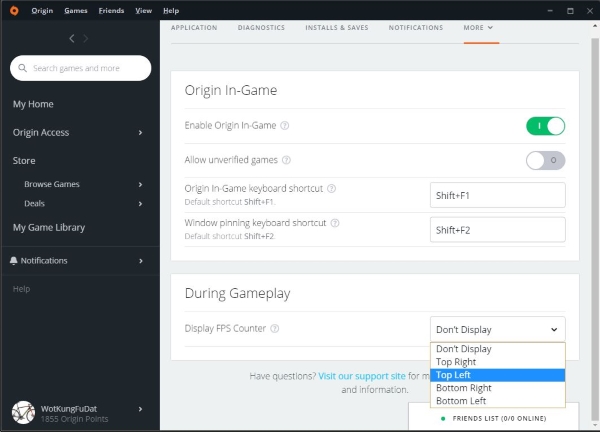This screenshot has height=432, width=600.
Task: Open help for Enable Origin In-Game
Action: pyautogui.click(x=285, y=126)
